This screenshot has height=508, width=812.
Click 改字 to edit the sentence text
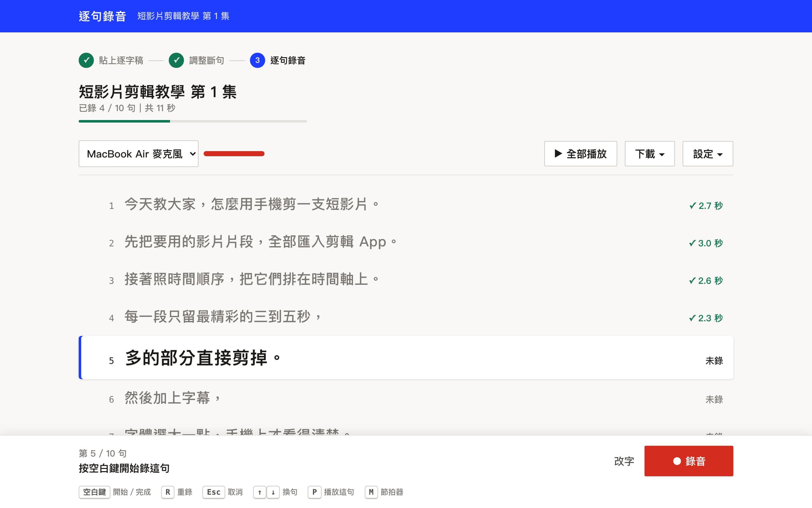click(x=624, y=461)
